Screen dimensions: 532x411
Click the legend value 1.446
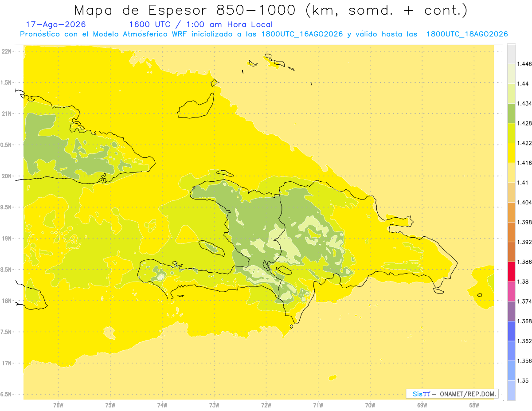pos(524,64)
